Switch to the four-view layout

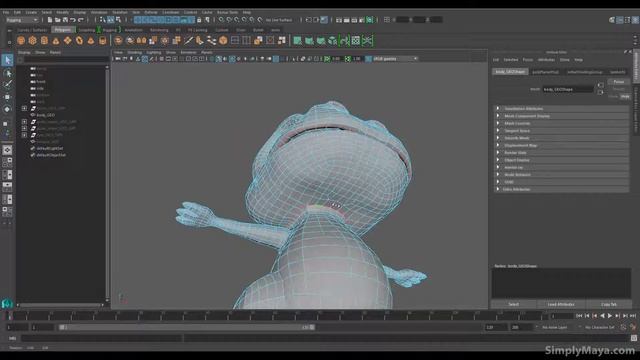tap(7, 162)
